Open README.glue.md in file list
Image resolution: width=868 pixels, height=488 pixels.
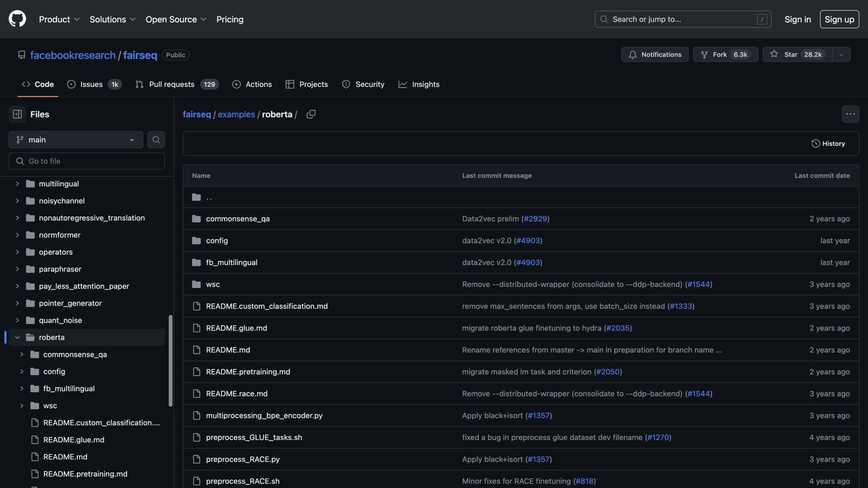pos(236,328)
